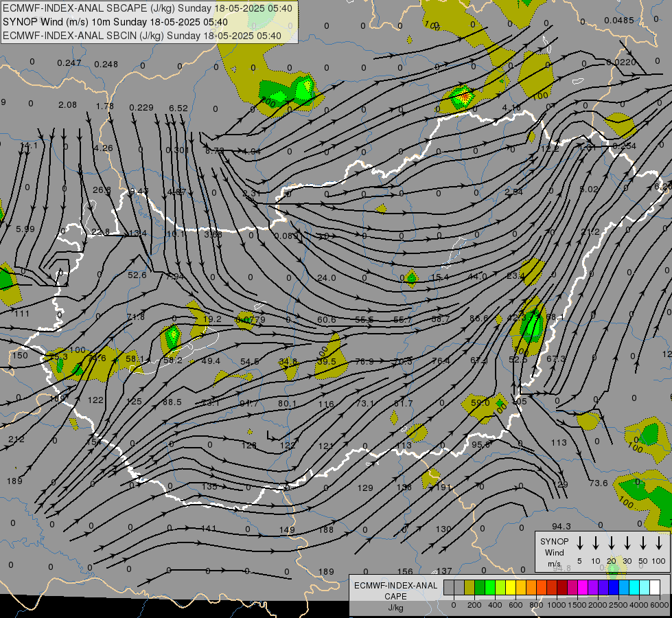Select the white swatch ending at 6000
The image size is (672, 618).
655,587
